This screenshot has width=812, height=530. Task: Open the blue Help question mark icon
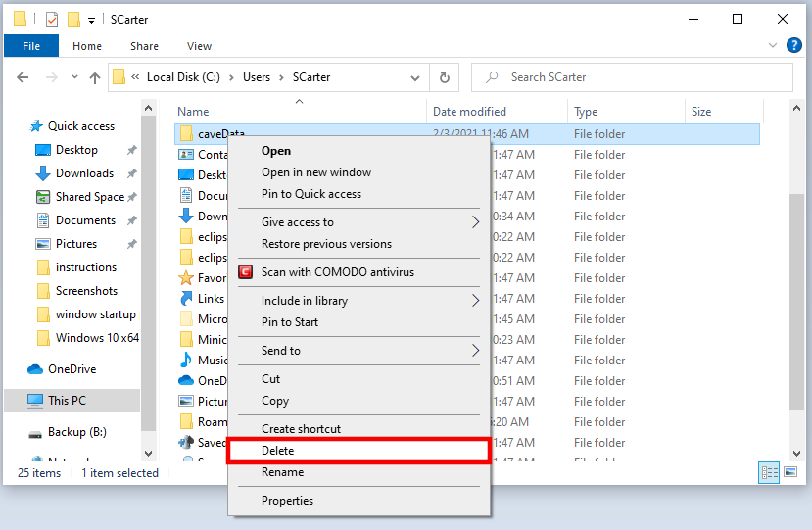click(x=793, y=46)
